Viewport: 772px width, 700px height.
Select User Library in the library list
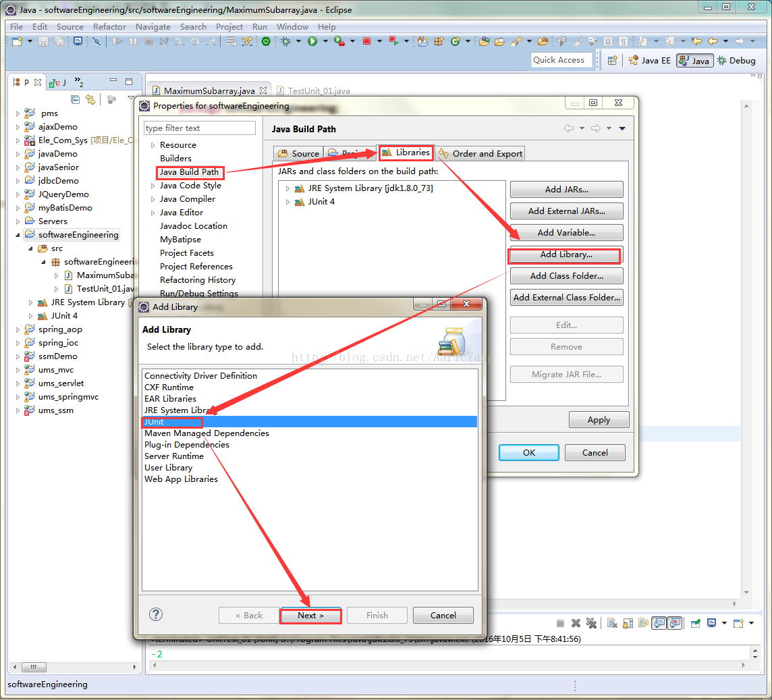click(x=310, y=468)
